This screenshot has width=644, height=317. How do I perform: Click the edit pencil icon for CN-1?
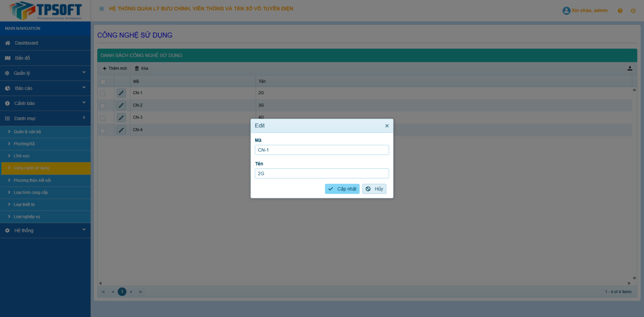click(121, 93)
